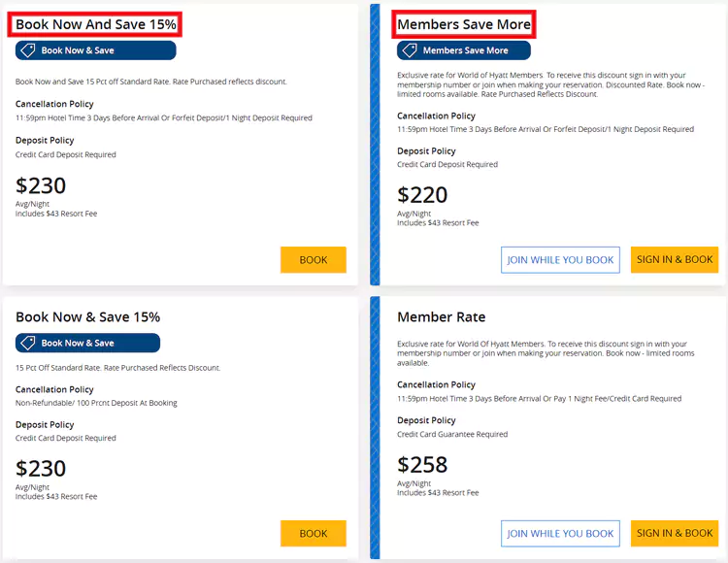Screen dimensions: 728x563
Task: Click the 'Member Rate' heading
Action: point(441,317)
